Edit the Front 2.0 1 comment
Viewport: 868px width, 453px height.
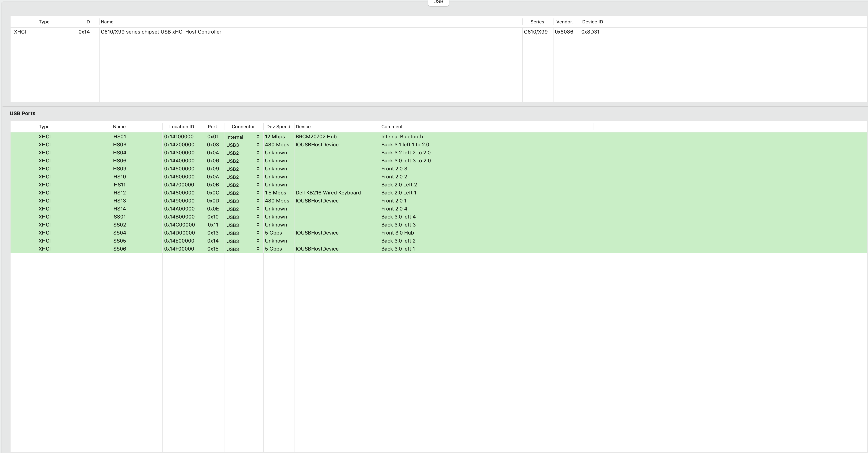[394, 201]
